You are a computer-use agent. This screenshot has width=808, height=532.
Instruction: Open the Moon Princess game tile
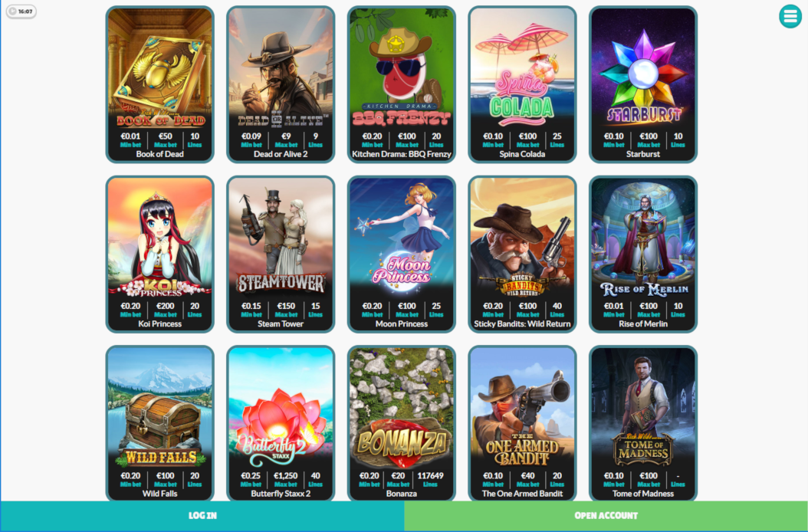pos(402,255)
